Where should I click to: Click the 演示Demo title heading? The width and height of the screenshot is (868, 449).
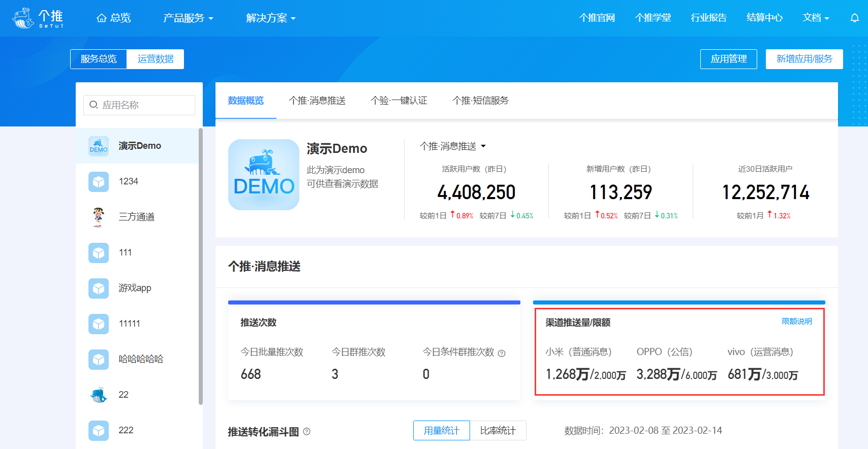tap(337, 149)
